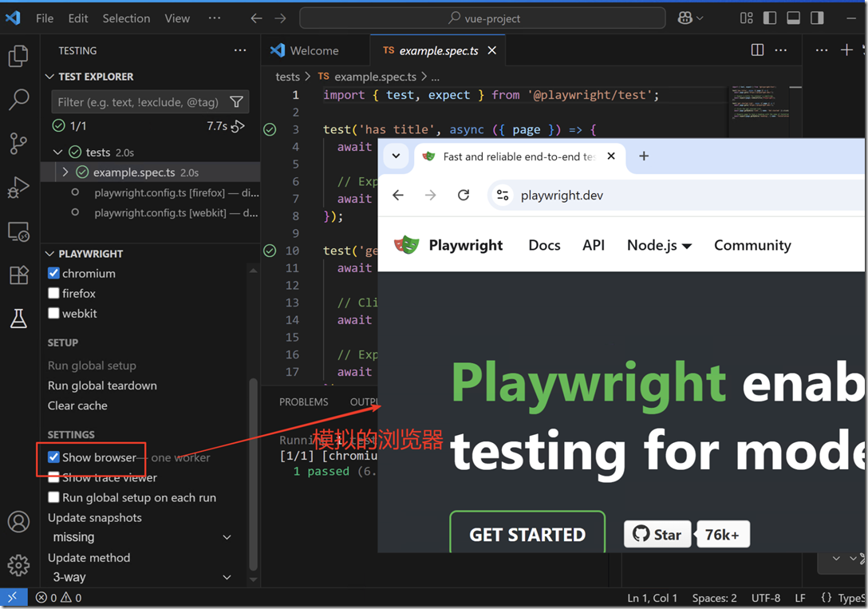Toggle Show trace viewer checkbox
868x609 pixels.
tap(53, 477)
